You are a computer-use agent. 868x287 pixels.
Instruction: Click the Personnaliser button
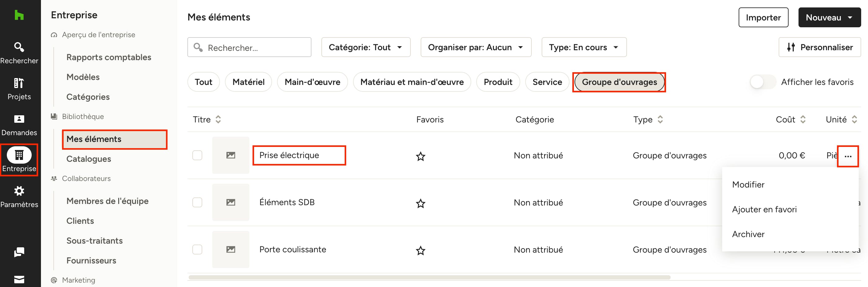point(820,47)
